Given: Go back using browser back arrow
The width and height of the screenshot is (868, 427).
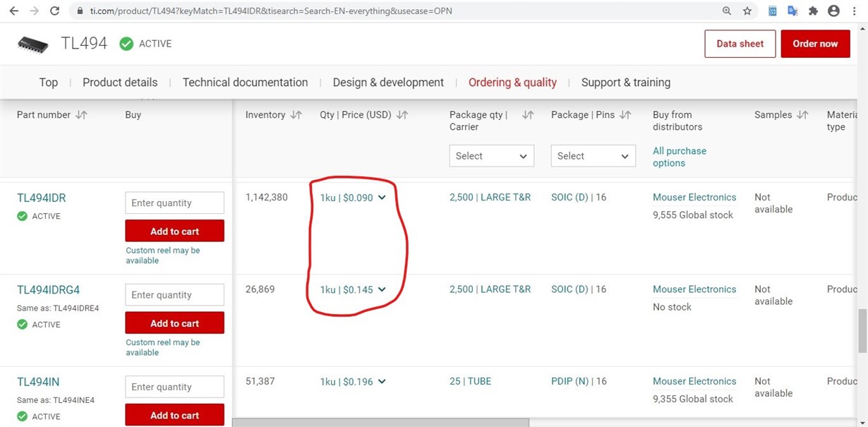Looking at the screenshot, I should [x=13, y=11].
